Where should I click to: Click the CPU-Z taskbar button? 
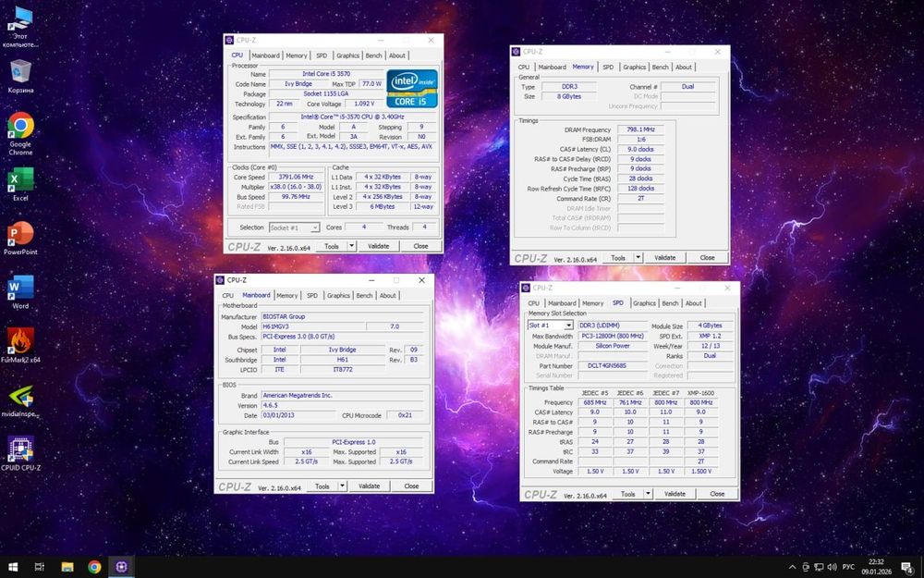pos(121,567)
